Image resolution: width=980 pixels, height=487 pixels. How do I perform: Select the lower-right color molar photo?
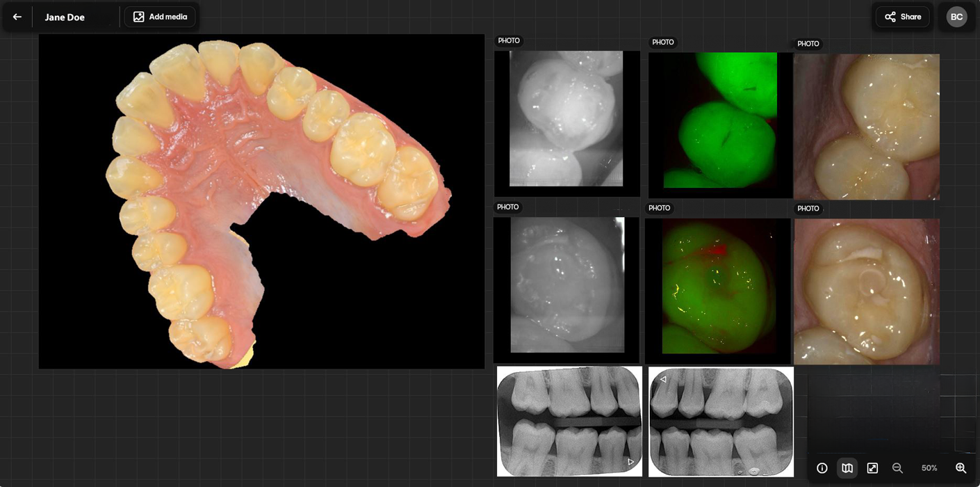pyautogui.click(x=866, y=291)
